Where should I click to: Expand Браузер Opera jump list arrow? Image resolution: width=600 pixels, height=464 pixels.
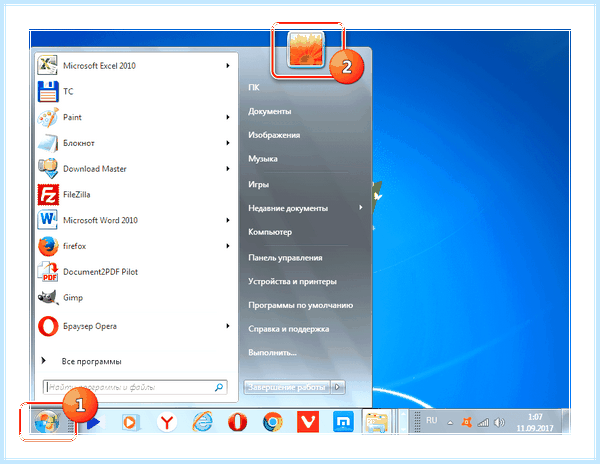pos(228,326)
